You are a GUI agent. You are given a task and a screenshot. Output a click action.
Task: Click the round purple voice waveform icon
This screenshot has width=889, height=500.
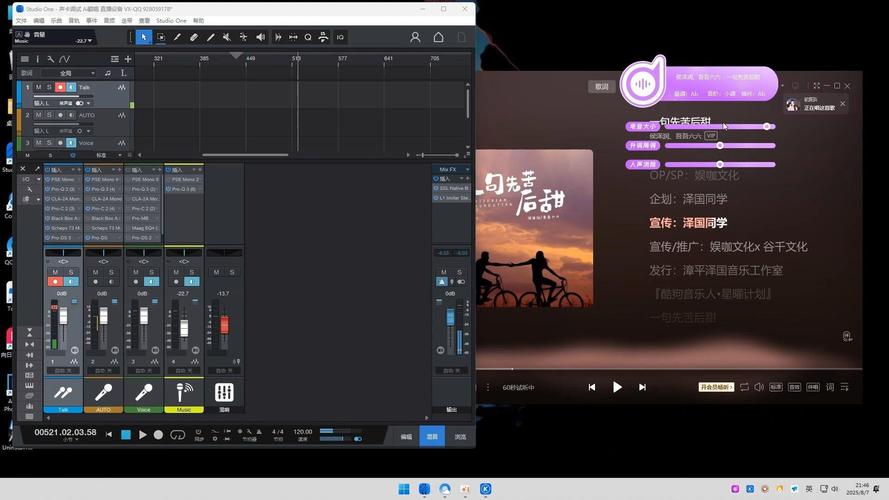(x=642, y=84)
